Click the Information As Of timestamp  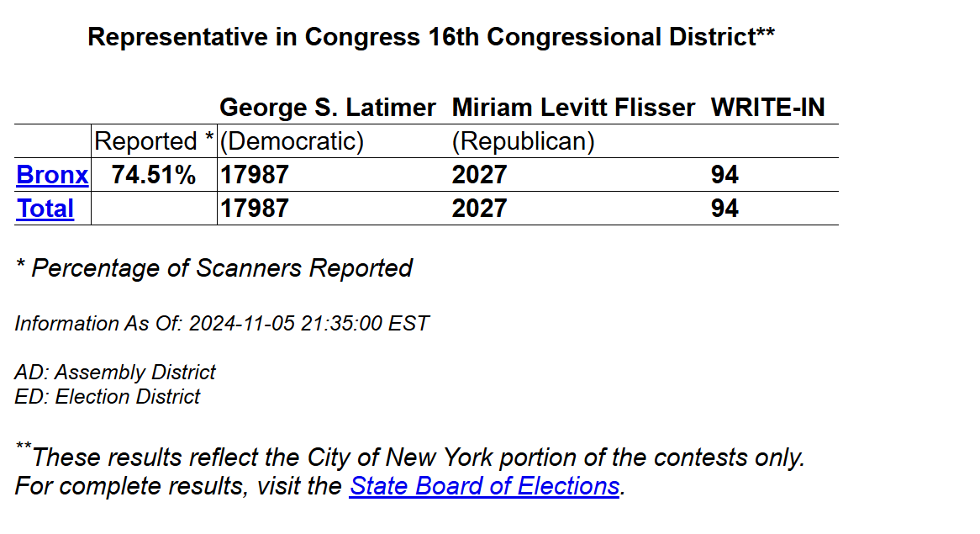tap(222, 323)
